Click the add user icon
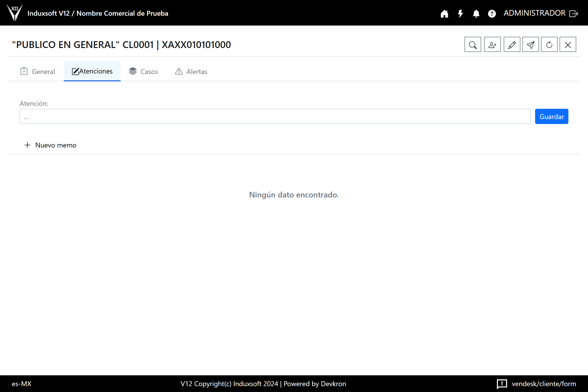The width and height of the screenshot is (588, 392). click(492, 45)
